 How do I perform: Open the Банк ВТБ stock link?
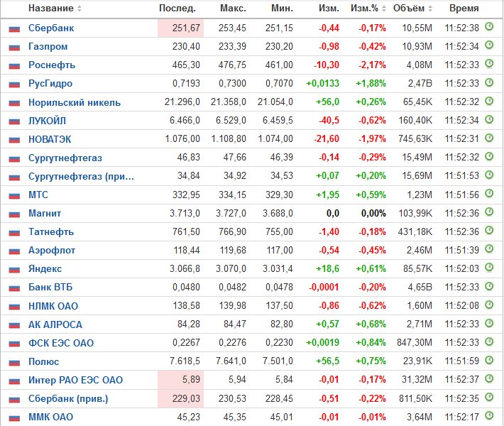click(50, 287)
